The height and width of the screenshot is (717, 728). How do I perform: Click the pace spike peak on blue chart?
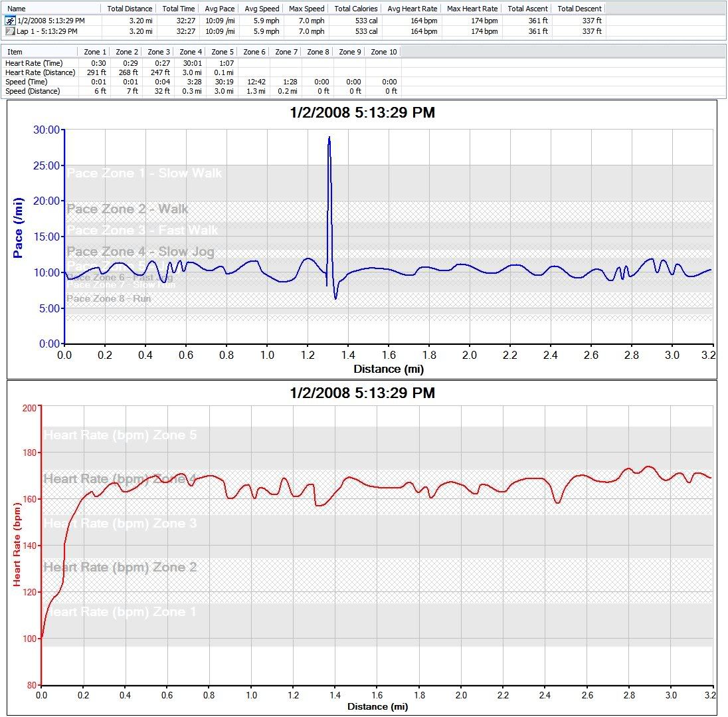tap(329, 138)
